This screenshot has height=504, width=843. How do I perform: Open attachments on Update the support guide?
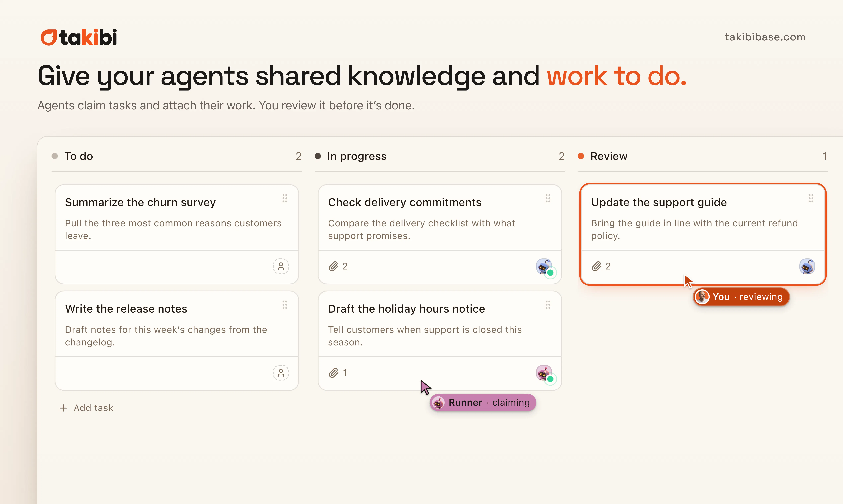601,266
